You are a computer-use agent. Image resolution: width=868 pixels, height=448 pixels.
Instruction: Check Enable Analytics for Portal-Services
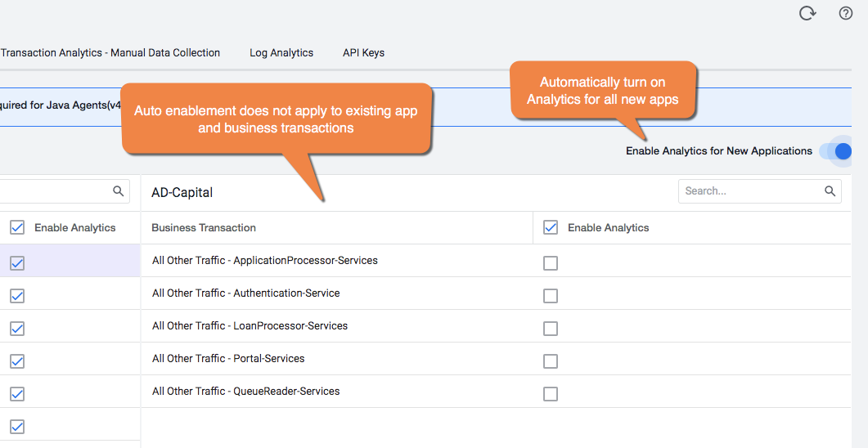(551, 361)
